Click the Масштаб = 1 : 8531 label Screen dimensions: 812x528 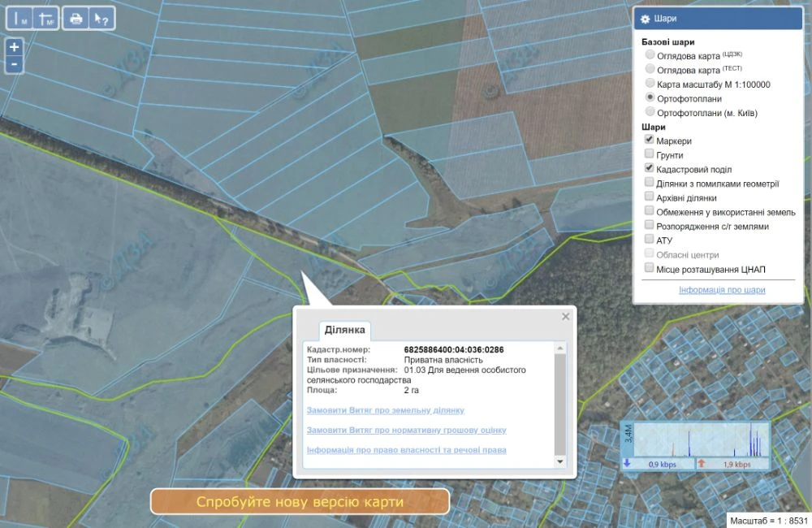(768, 521)
